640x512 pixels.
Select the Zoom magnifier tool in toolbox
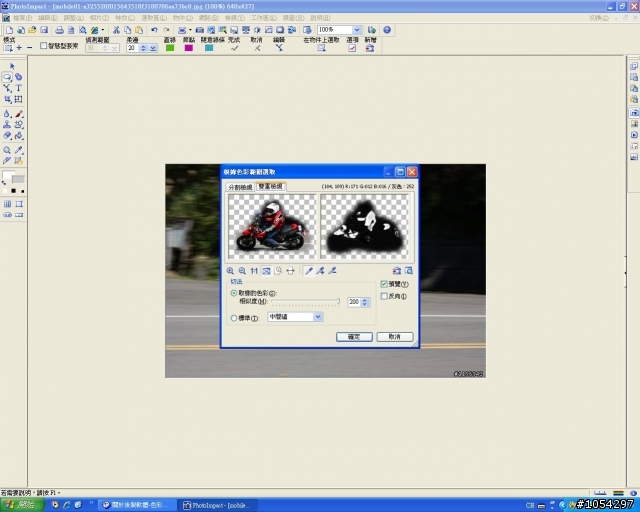(x=7, y=150)
